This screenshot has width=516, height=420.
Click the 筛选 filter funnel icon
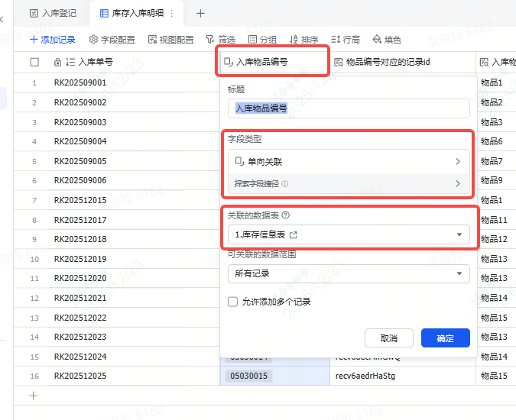click(x=210, y=40)
